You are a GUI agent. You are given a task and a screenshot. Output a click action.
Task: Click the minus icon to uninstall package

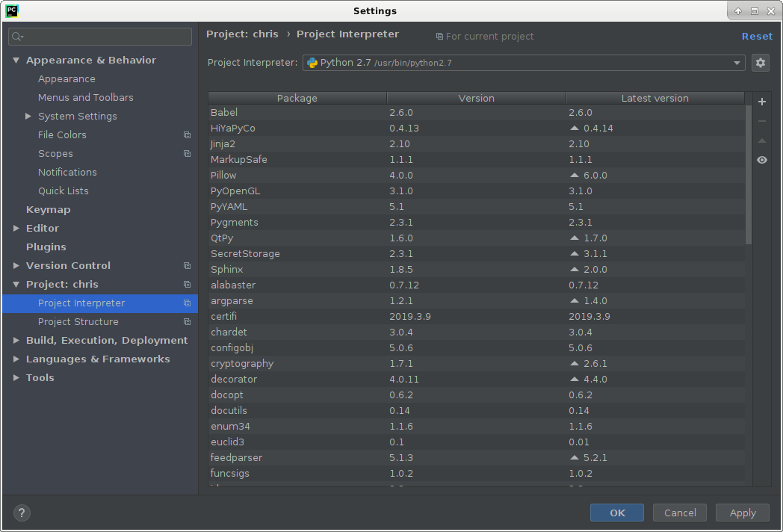pos(762,121)
